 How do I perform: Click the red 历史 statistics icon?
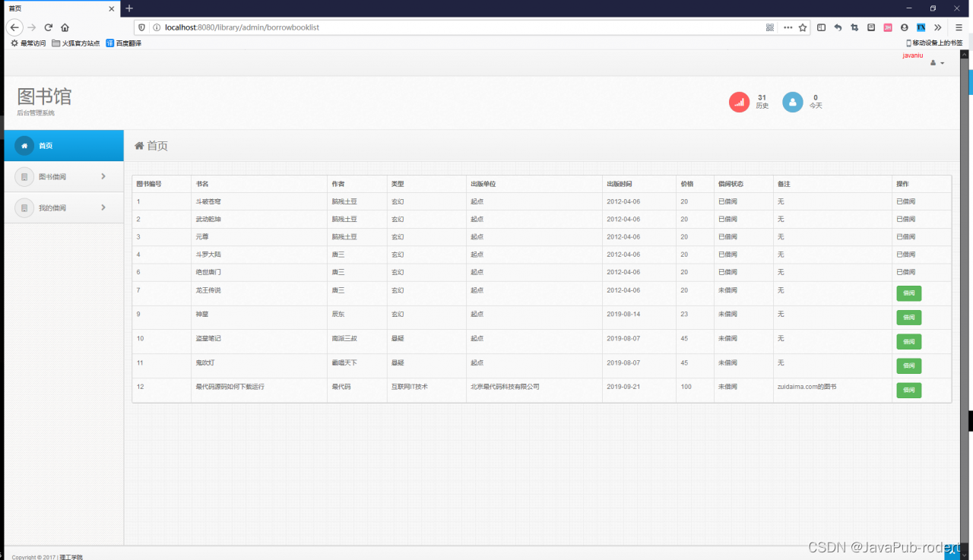(740, 102)
